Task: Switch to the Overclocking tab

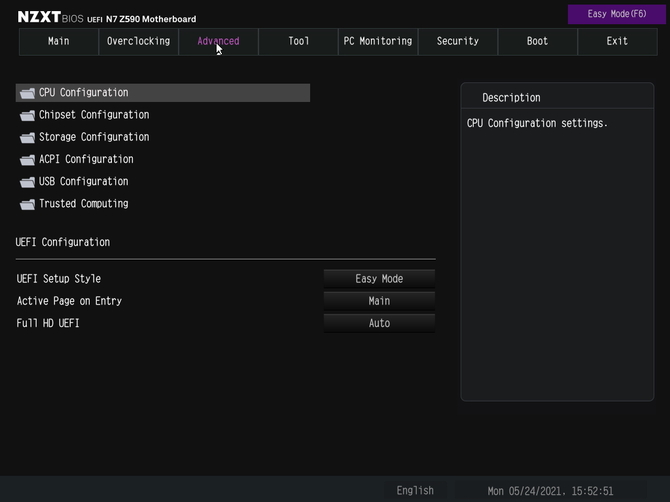Action: 138,41
